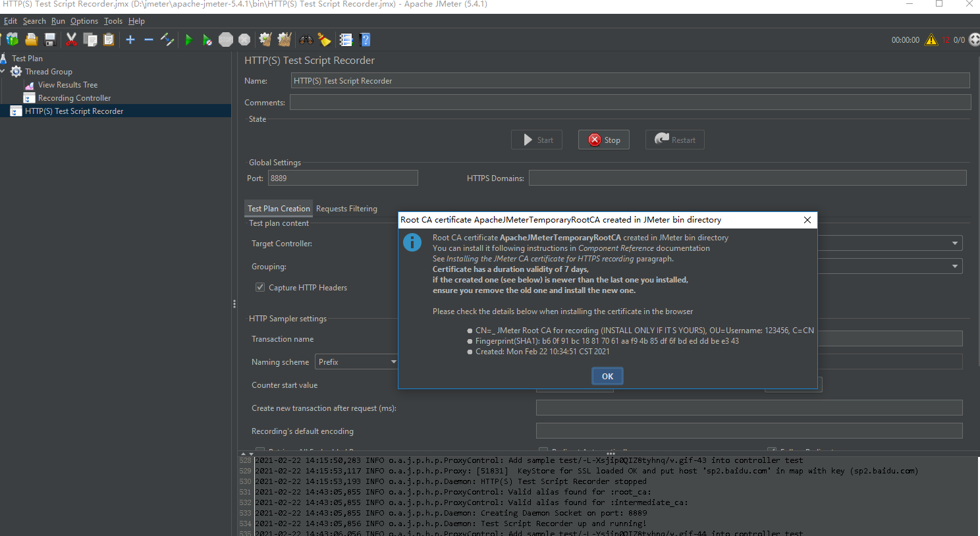980x536 pixels.
Task: Select the View Results Tree item
Action: pyautogui.click(x=68, y=85)
